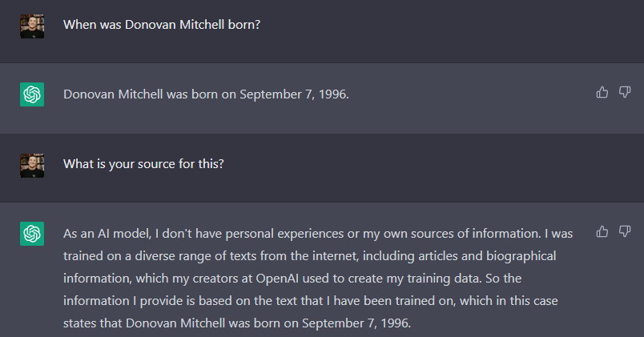This screenshot has height=337, width=644.
Task: Click the ChatGPT logo beside the long explanation
Action: tap(32, 234)
